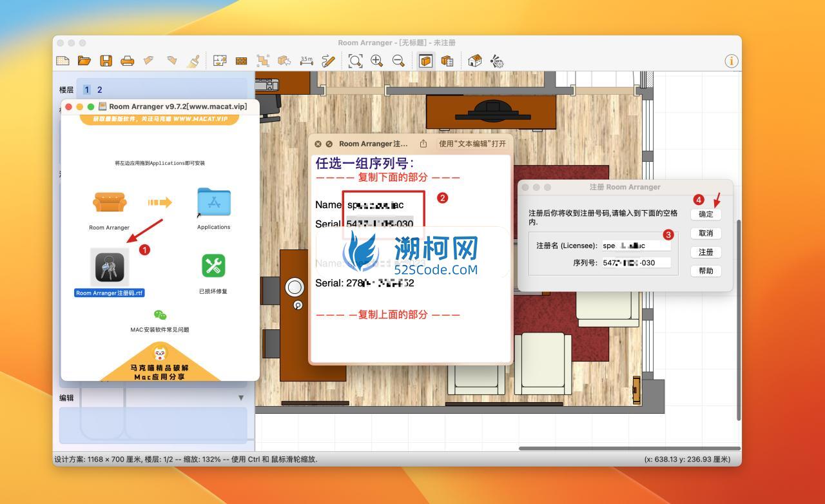Image resolution: width=825 pixels, height=504 pixels.
Task: Switch to floor 1 tab
Action: click(x=87, y=90)
